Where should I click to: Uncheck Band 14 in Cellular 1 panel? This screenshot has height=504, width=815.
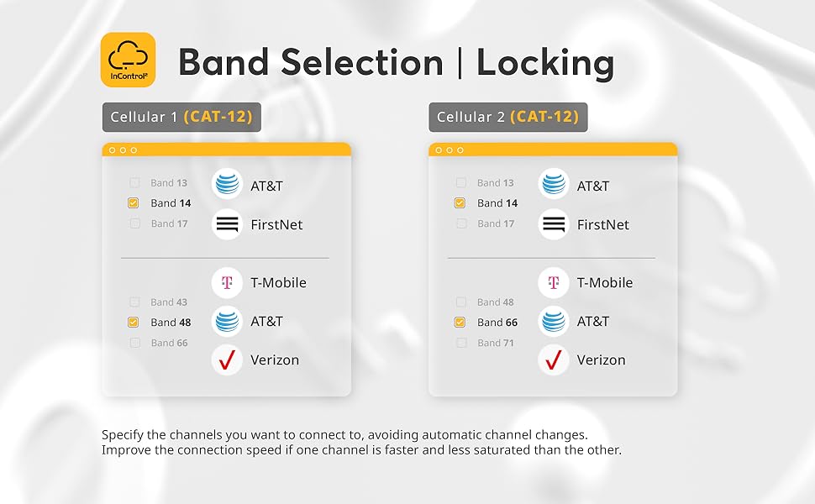click(134, 202)
